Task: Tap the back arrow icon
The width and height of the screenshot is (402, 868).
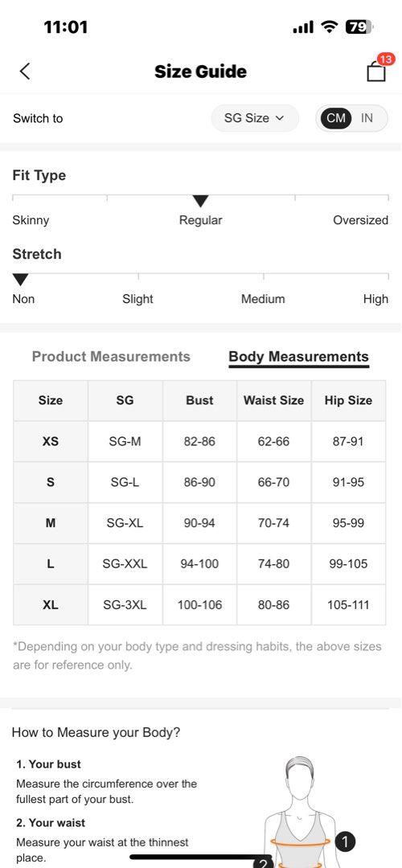Action: [x=24, y=71]
